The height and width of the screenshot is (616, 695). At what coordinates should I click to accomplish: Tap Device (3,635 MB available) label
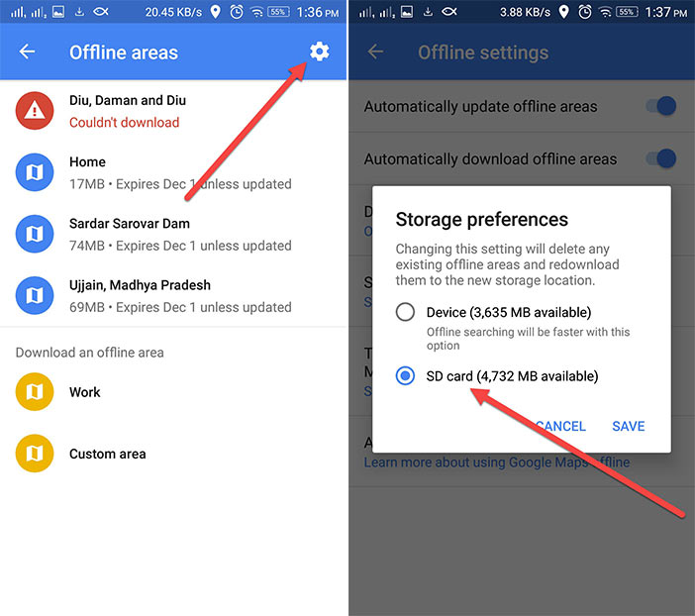509,313
